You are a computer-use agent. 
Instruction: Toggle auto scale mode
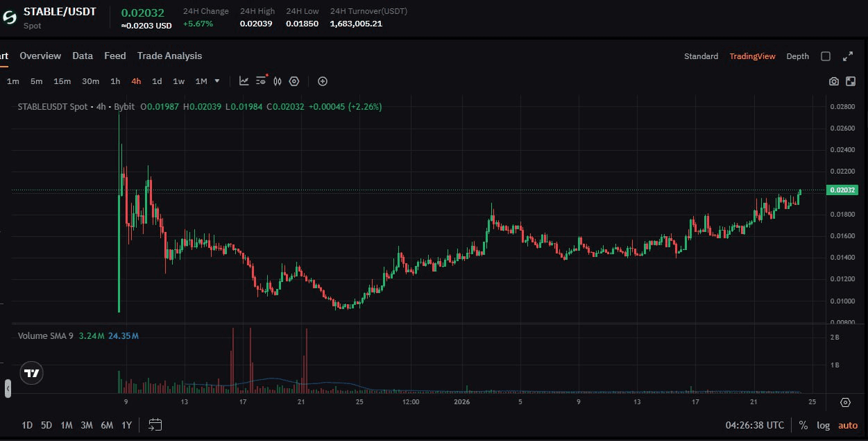click(847, 424)
